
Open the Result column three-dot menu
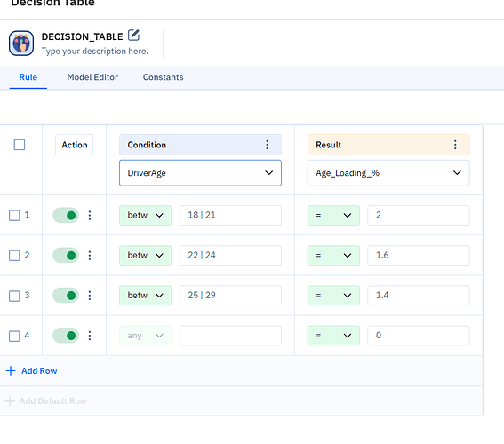(x=455, y=145)
